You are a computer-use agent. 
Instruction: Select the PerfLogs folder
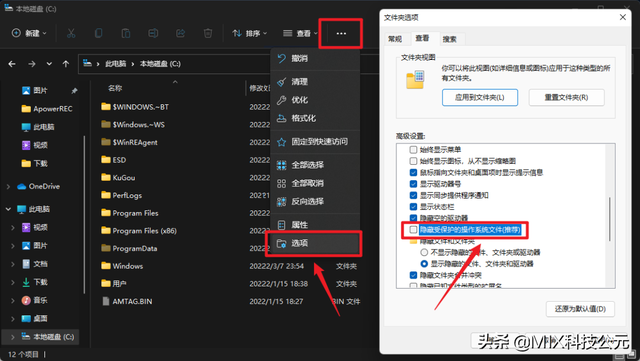pos(122,195)
